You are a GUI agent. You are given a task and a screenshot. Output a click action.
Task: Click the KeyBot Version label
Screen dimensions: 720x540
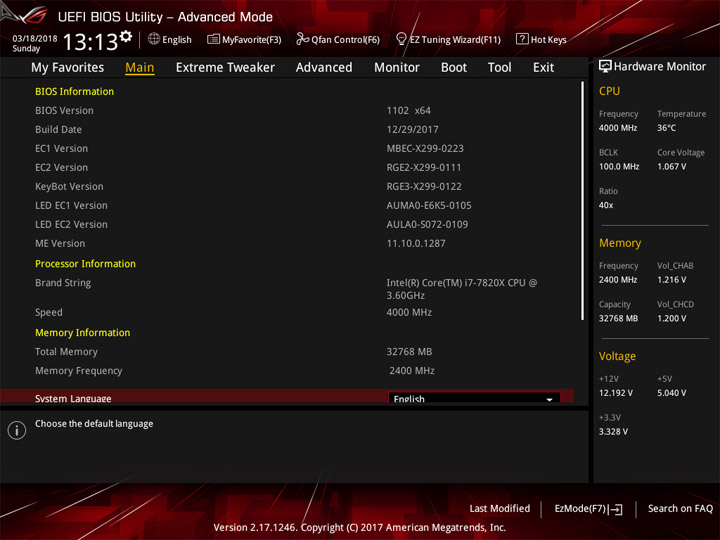(69, 186)
